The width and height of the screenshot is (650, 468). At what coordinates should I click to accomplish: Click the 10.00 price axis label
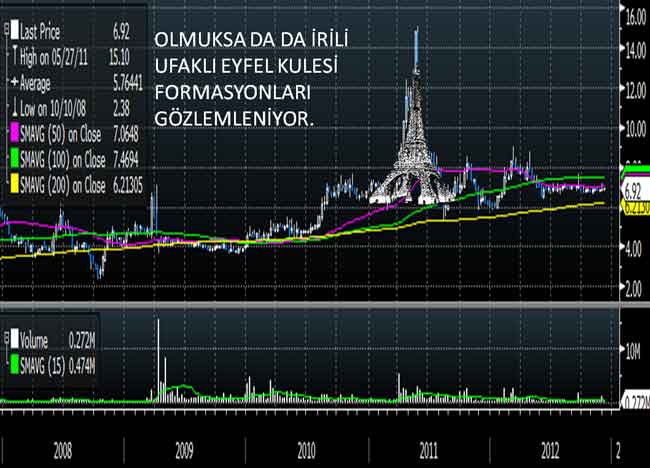click(x=636, y=130)
